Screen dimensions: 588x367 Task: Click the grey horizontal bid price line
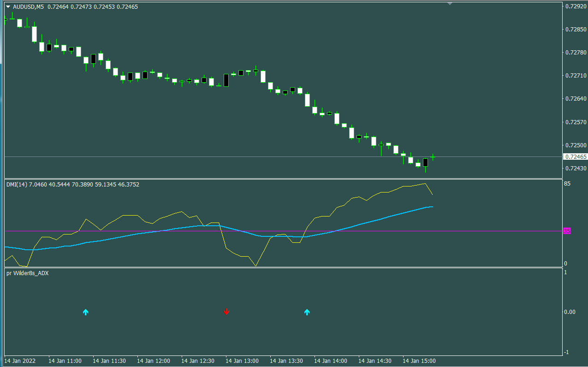click(x=284, y=157)
